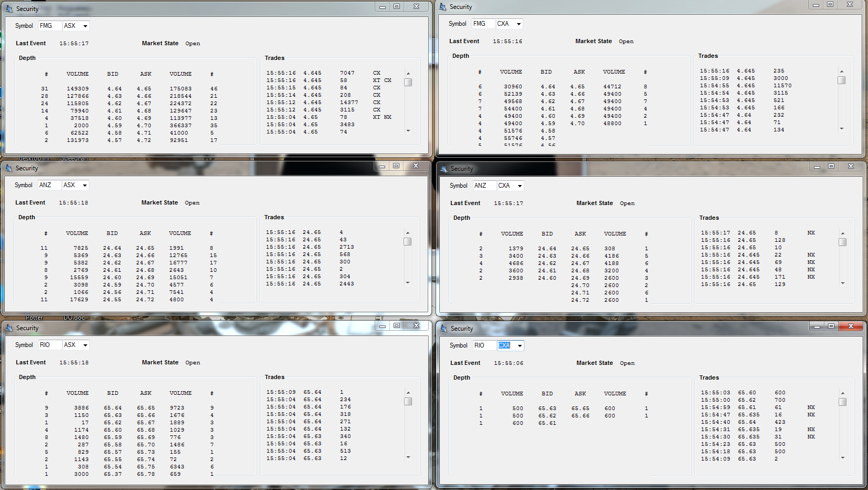Viewport: 868px width, 490px height.
Task: Click the app icon in the FMG ASX window title bar
Action: (9, 9)
